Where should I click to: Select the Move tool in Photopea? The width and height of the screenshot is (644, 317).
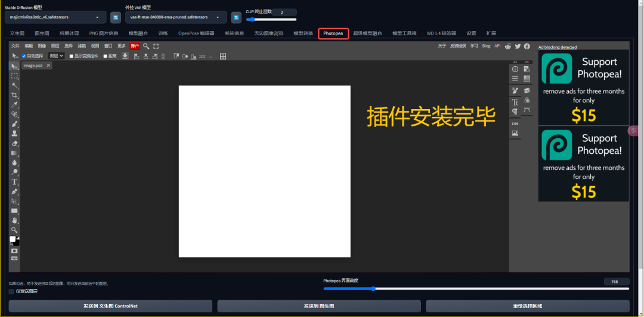click(x=14, y=66)
